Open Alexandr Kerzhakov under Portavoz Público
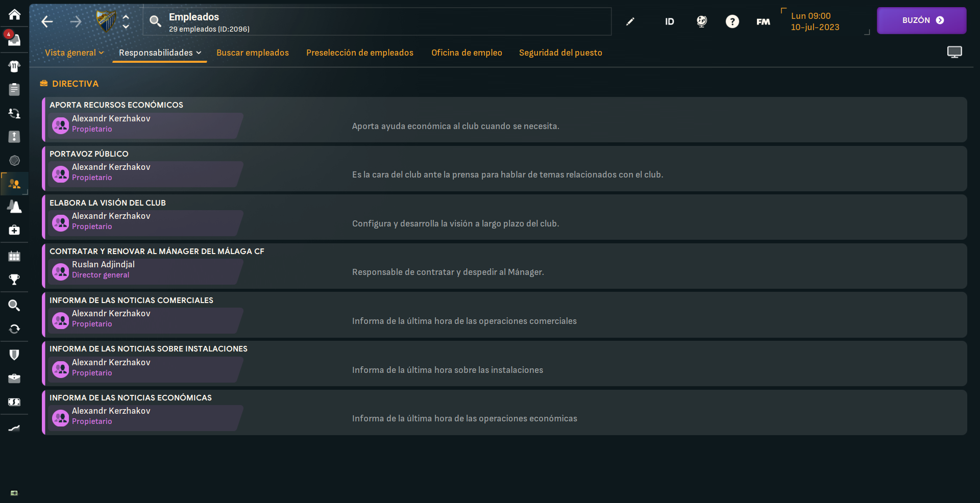This screenshot has height=503, width=980. pyautogui.click(x=145, y=174)
